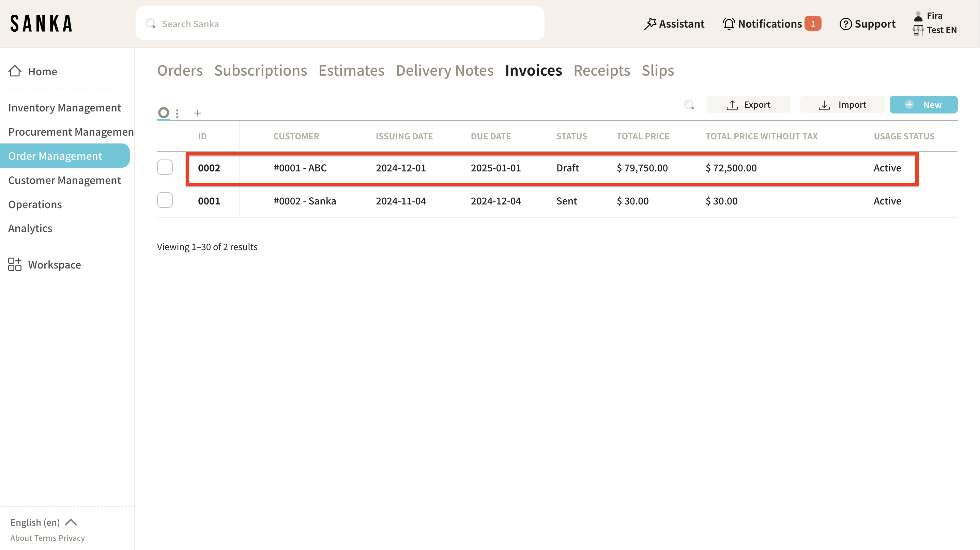Click the table search magnifier icon
The width and height of the screenshot is (980, 550).
pos(689,105)
